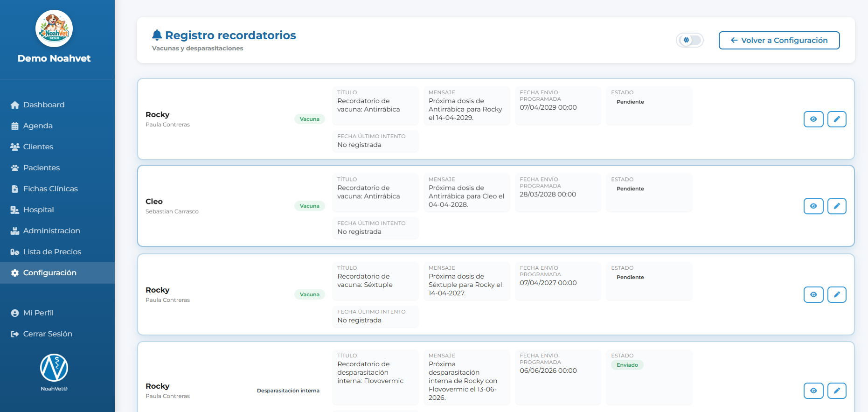The width and height of the screenshot is (868, 412).
Task: Click the Lista de Precios icon
Action: [15, 252]
